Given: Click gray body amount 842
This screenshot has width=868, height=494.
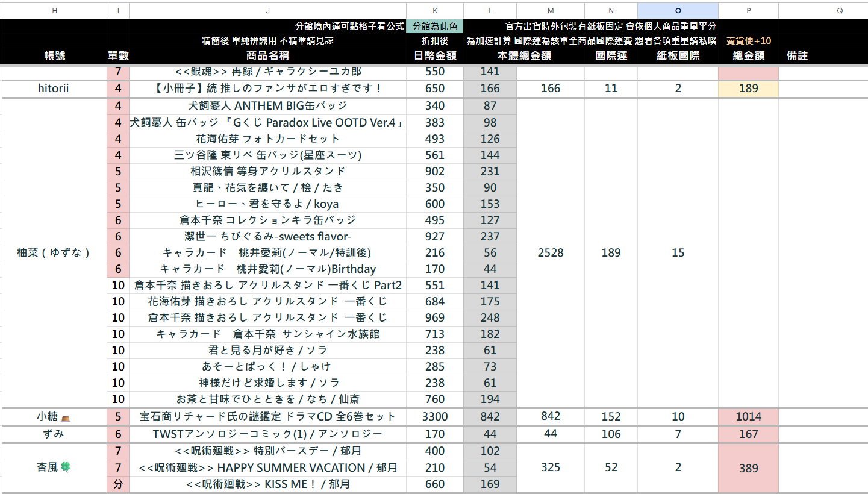Looking at the screenshot, I should click(x=490, y=416).
